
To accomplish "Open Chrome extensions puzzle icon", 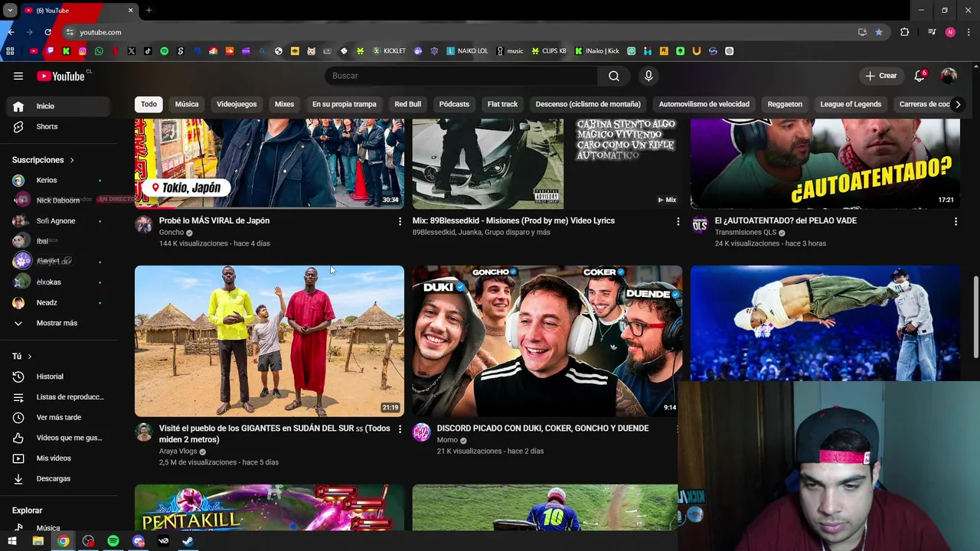I will (x=905, y=32).
